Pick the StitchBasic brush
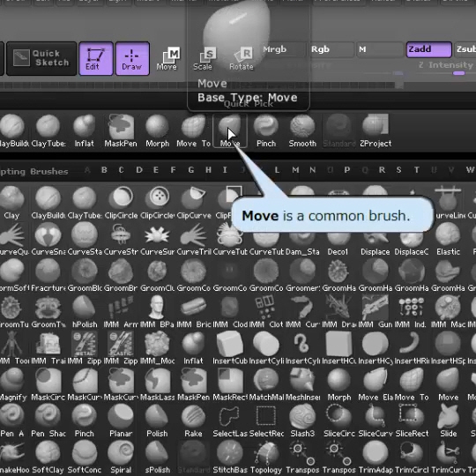The height and width of the screenshot is (476, 476). point(230,457)
